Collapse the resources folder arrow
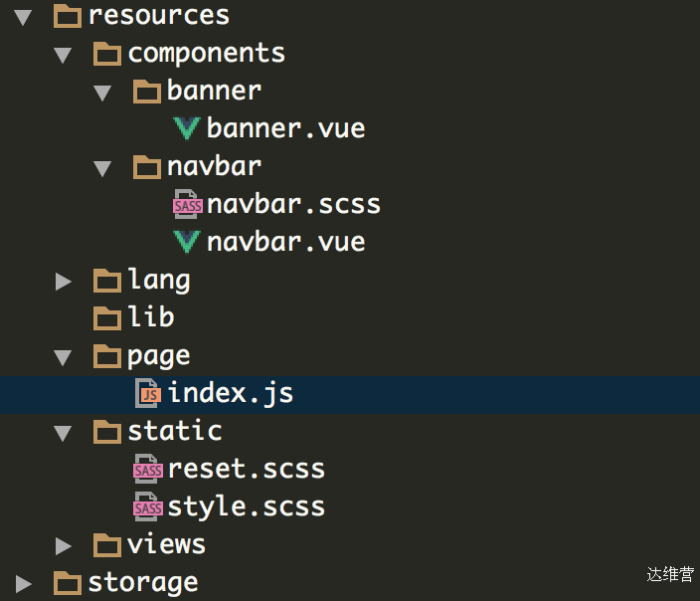Image resolution: width=700 pixels, height=601 pixels. tap(23, 17)
